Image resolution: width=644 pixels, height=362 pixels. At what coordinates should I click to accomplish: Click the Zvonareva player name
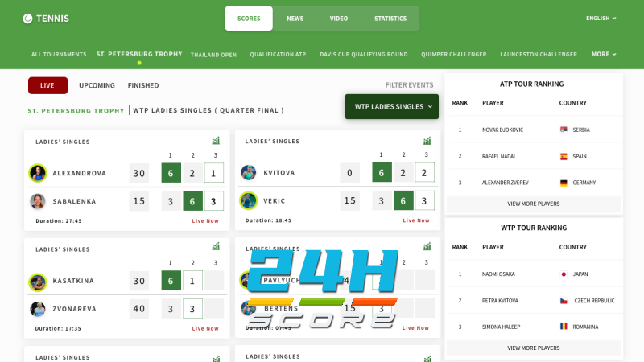coord(74,309)
